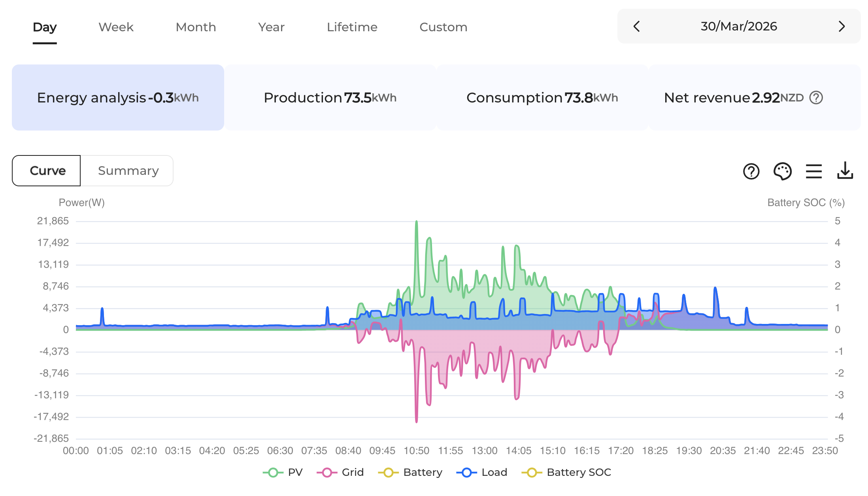Open the chart list menu icon
Image resolution: width=868 pixels, height=496 pixels.
[814, 171]
